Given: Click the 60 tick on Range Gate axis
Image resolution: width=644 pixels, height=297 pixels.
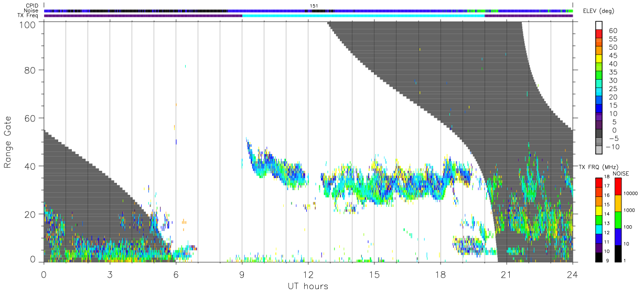Looking at the screenshot, I should click(x=31, y=118).
